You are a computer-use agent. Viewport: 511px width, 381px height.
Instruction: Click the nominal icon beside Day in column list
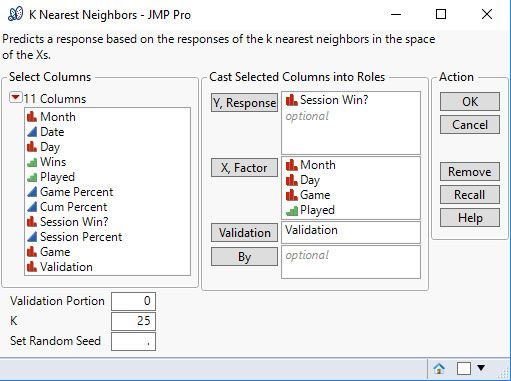pos(32,147)
